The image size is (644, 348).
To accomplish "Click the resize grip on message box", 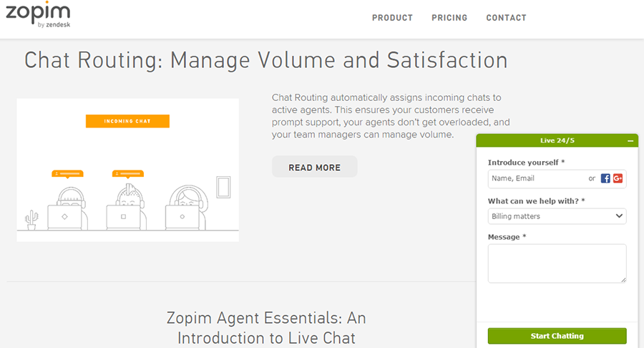I will pyautogui.click(x=623, y=280).
